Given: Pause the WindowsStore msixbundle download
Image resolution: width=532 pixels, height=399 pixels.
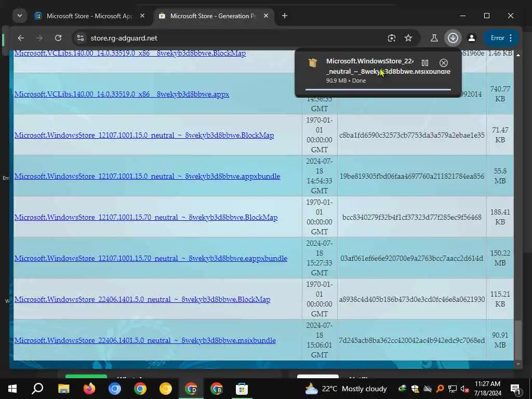Looking at the screenshot, I should coord(425,63).
